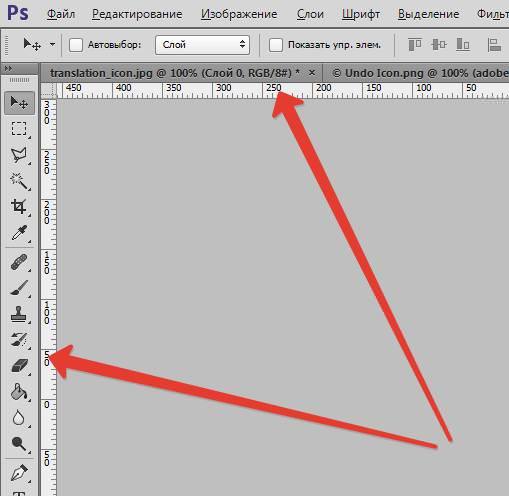This screenshot has height=496, width=509.
Task: Select the Healing Brush tool
Action: click(x=19, y=262)
